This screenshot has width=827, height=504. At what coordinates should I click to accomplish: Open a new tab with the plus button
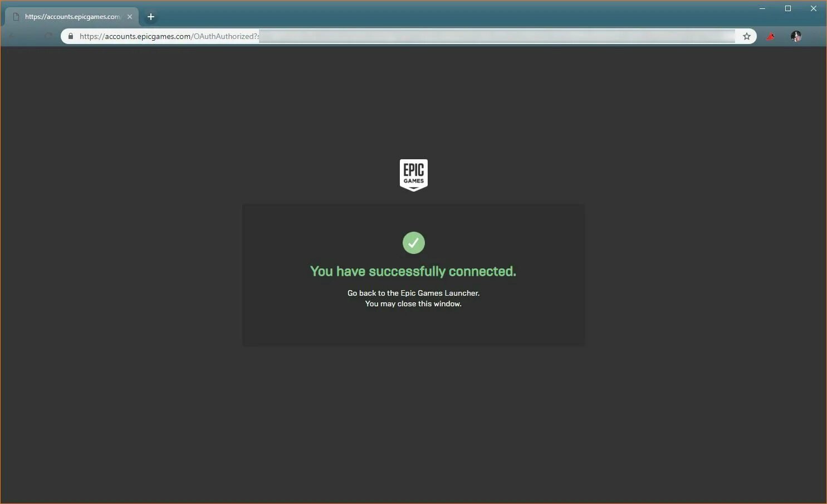150,17
